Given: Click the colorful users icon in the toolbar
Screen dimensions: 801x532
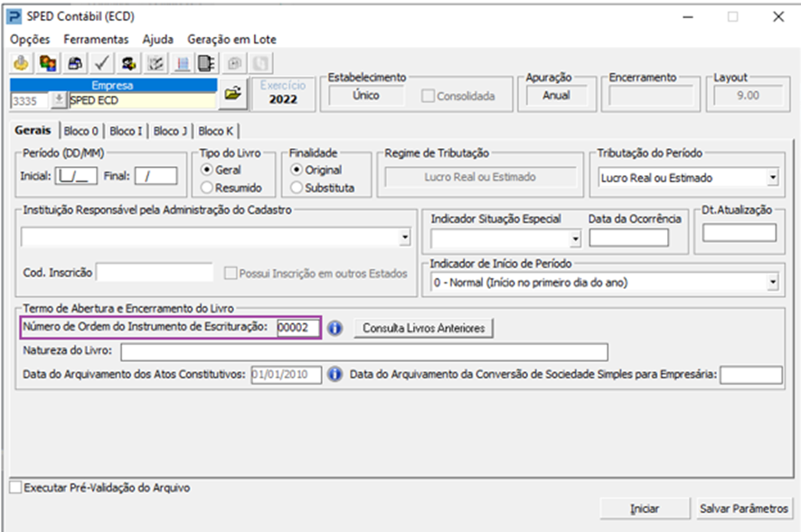Looking at the screenshot, I should tap(48, 63).
